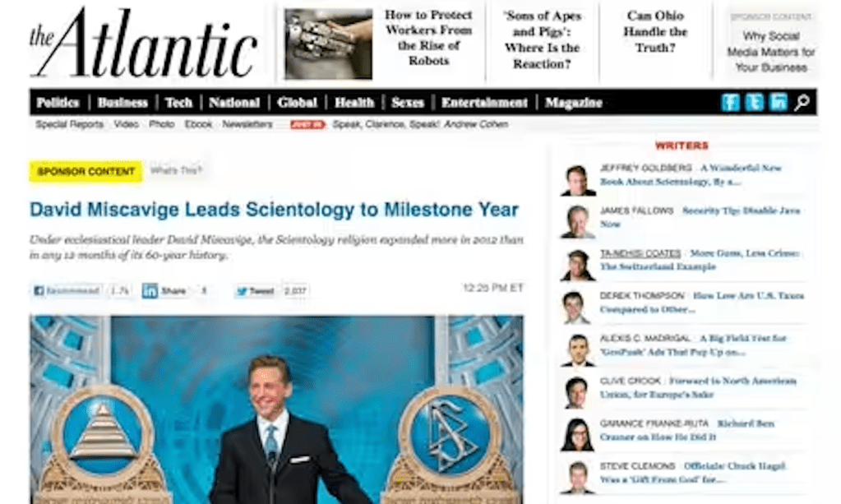Open robot hand story thumbnail
The width and height of the screenshot is (841, 504).
click(328, 44)
